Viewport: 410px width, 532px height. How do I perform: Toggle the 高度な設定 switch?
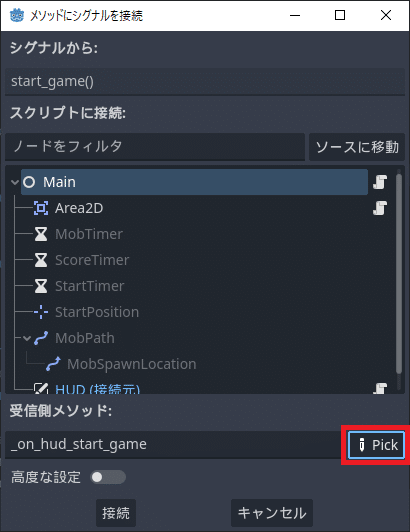[x=108, y=477]
